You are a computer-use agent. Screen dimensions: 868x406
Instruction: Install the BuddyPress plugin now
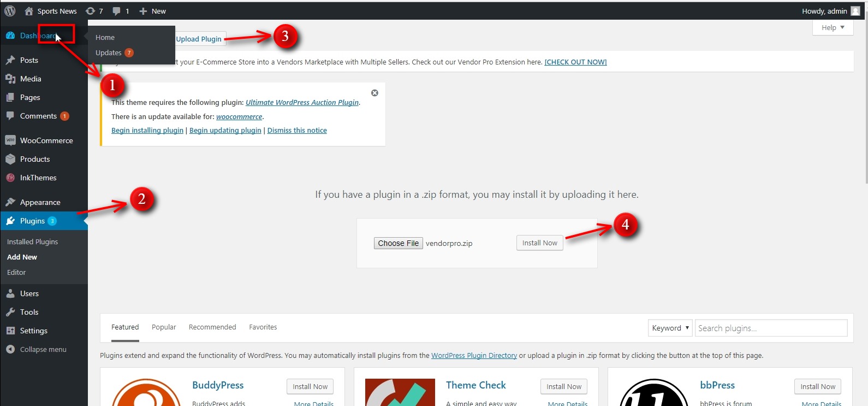tap(310, 386)
